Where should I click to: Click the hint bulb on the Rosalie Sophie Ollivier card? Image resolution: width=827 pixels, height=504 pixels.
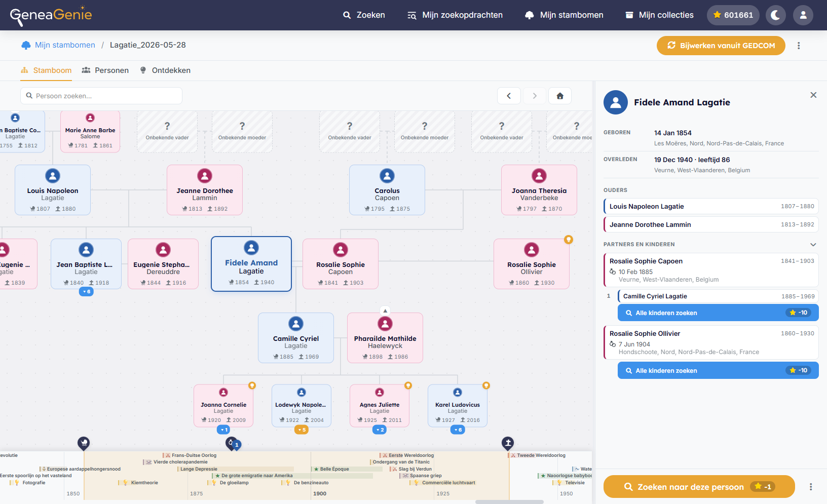569,240
